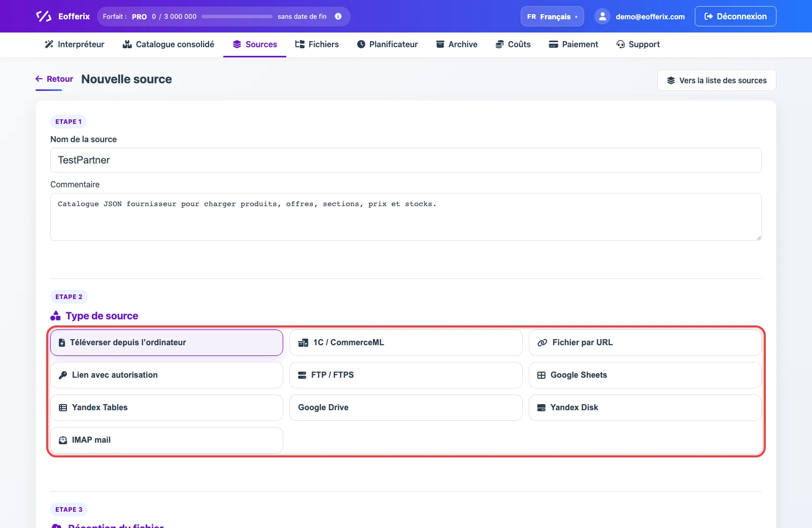Select 1C / CommerceML source type
The width and height of the screenshot is (812, 528).
pos(405,343)
